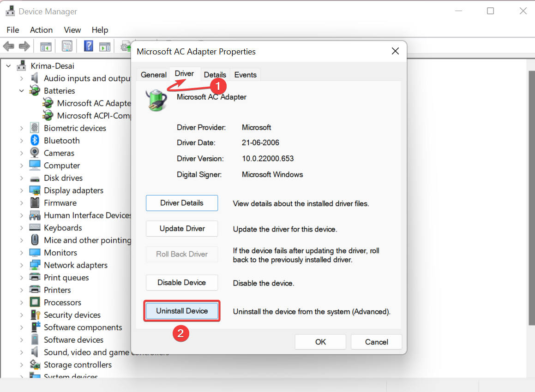Click the Properties toolbar icon
Image resolution: width=535 pixels, height=392 pixels.
[67, 46]
